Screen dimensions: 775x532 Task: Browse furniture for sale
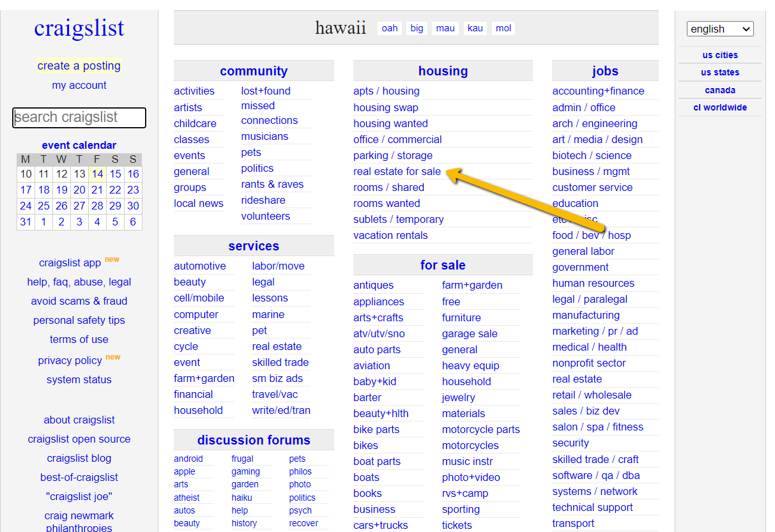point(461,317)
